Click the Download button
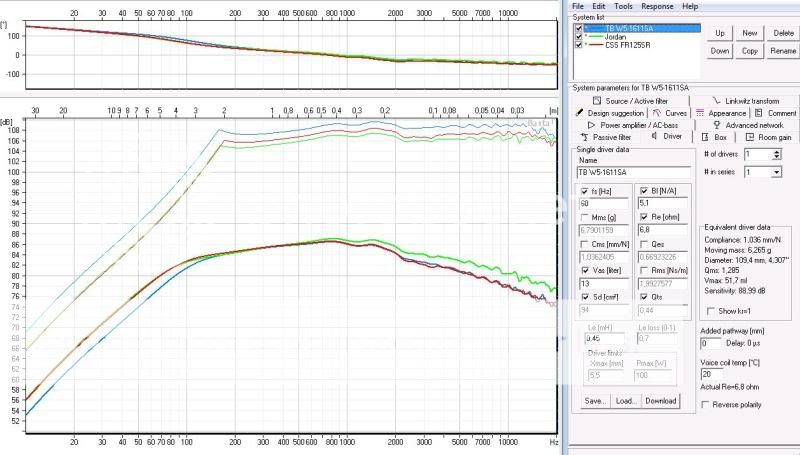Viewport: 800px width, 455px height. (661, 401)
